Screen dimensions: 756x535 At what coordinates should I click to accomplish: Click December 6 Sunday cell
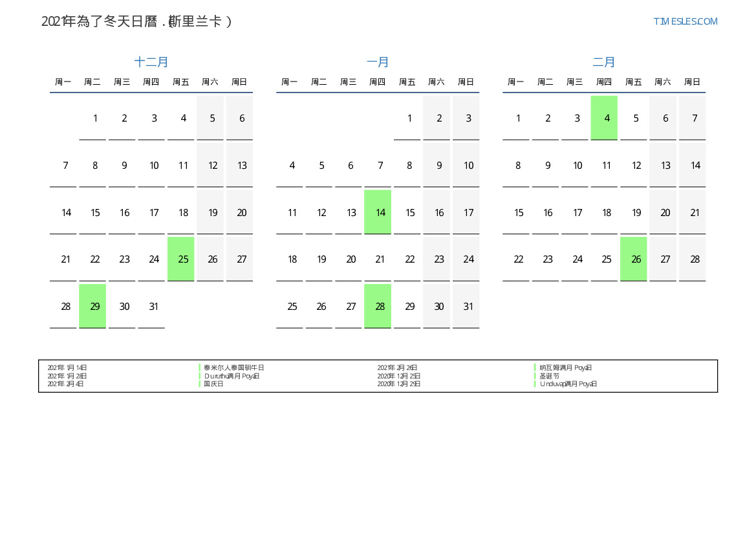click(240, 118)
